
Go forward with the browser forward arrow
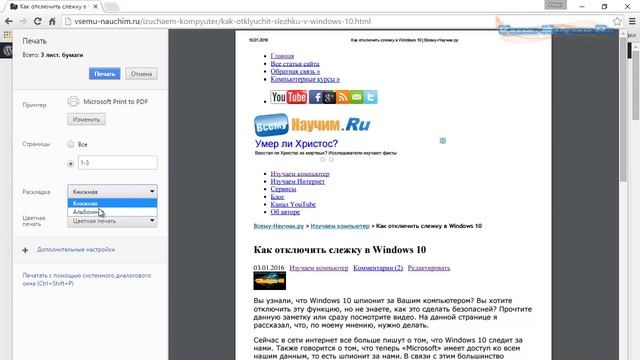click(x=23, y=21)
